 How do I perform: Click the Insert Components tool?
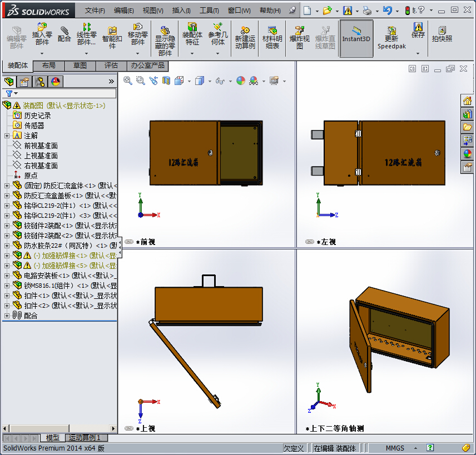pyautogui.click(x=42, y=34)
